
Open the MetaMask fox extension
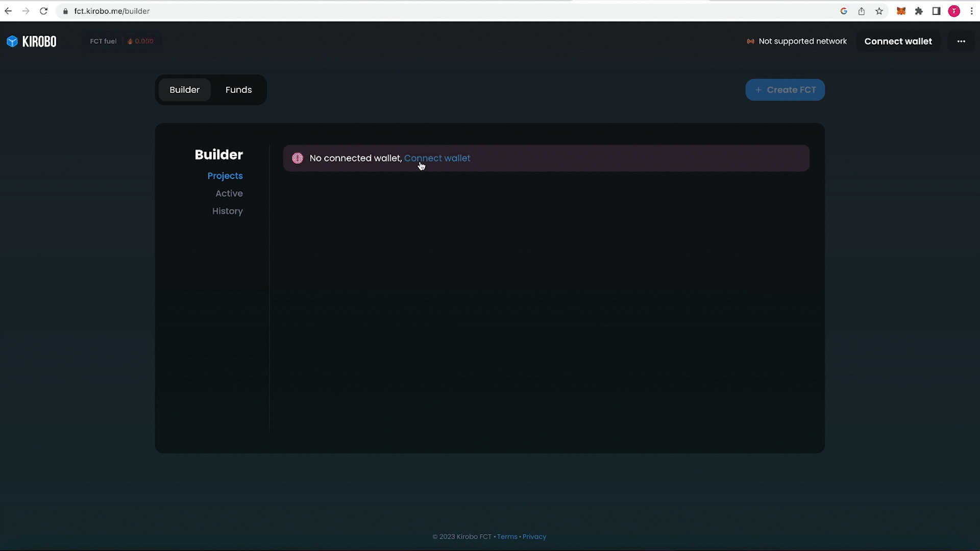click(x=901, y=11)
